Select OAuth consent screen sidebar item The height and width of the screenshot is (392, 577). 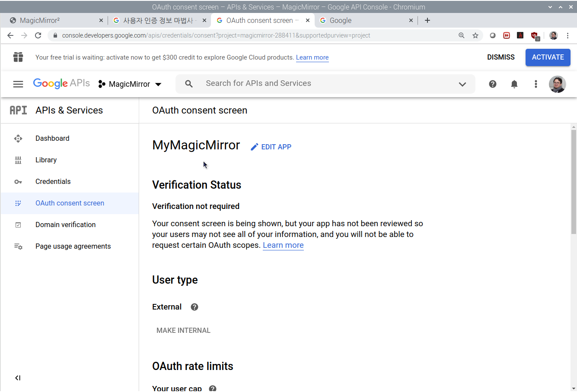[x=70, y=203]
